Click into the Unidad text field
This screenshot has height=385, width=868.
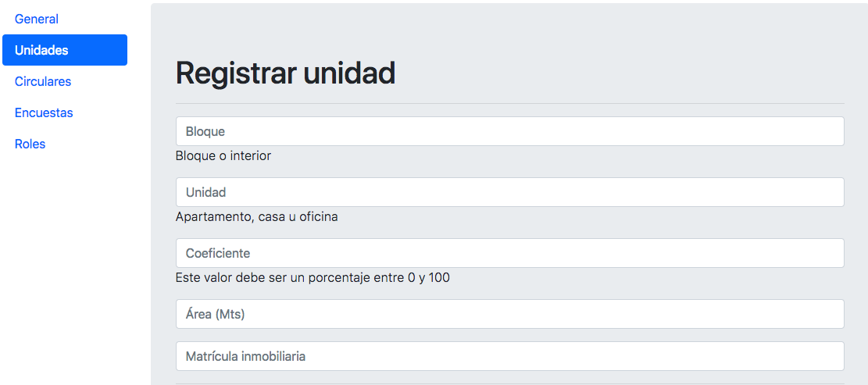click(x=510, y=192)
